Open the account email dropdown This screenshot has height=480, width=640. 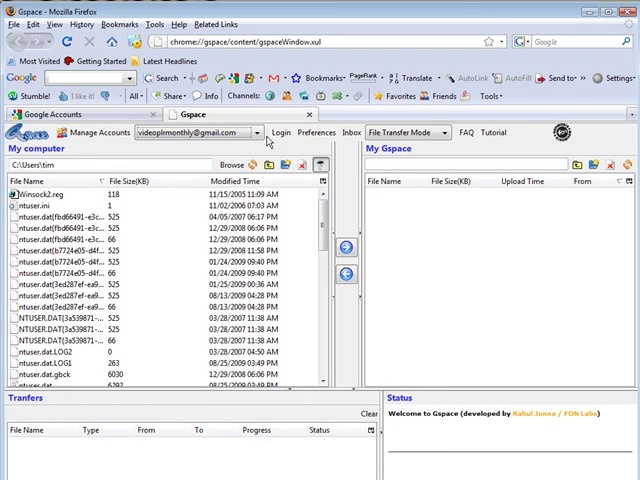pyautogui.click(x=257, y=133)
